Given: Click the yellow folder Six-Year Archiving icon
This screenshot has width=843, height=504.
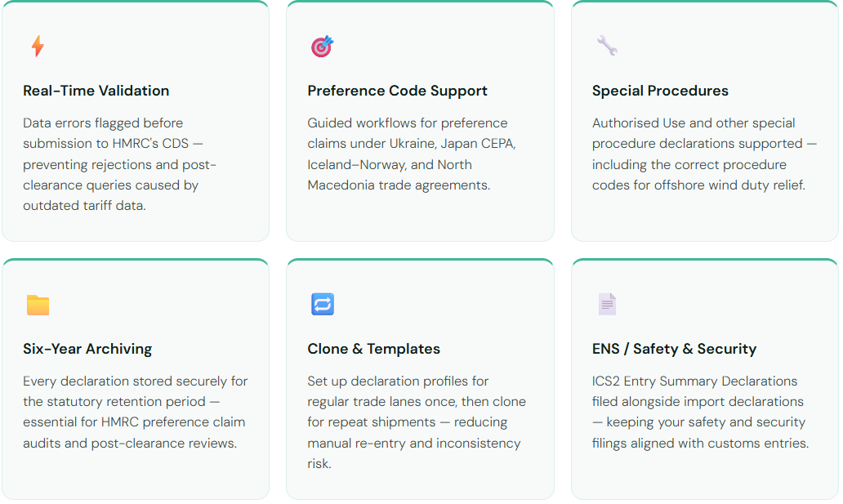Looking at the screenshot, I should coord(38,305).
